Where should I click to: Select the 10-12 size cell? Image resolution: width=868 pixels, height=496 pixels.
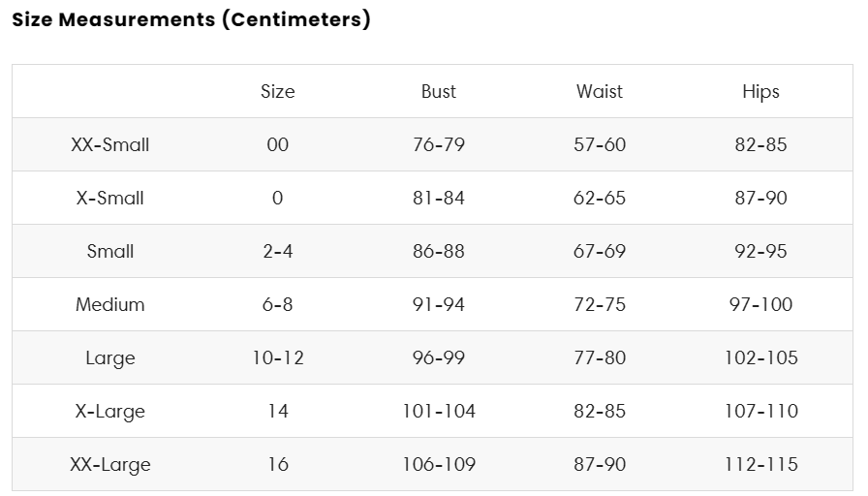pos(277,357)
